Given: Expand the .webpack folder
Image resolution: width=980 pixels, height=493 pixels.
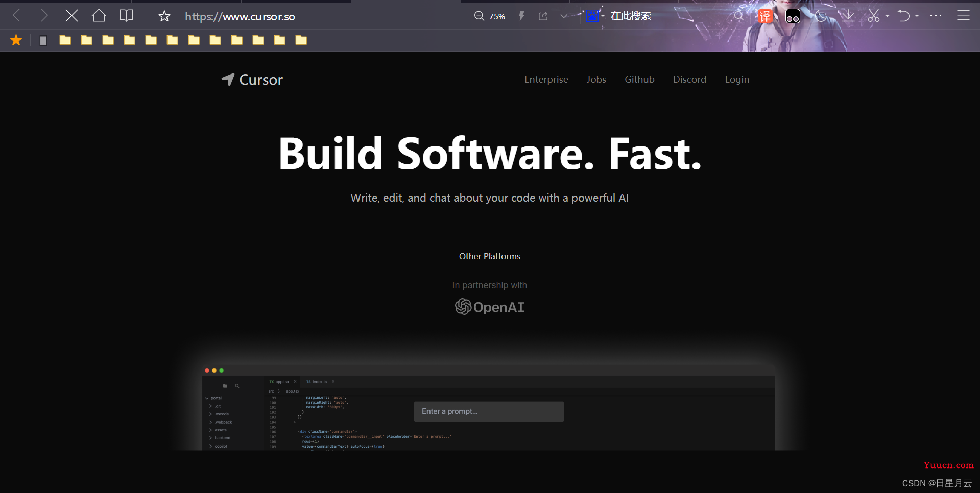Looking at the screenshot, I should (221, 422).
